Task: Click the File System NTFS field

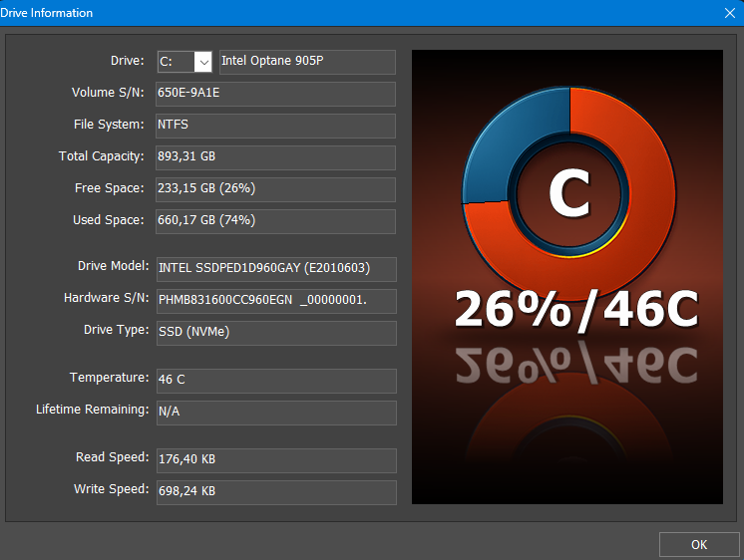Action: 275,126
